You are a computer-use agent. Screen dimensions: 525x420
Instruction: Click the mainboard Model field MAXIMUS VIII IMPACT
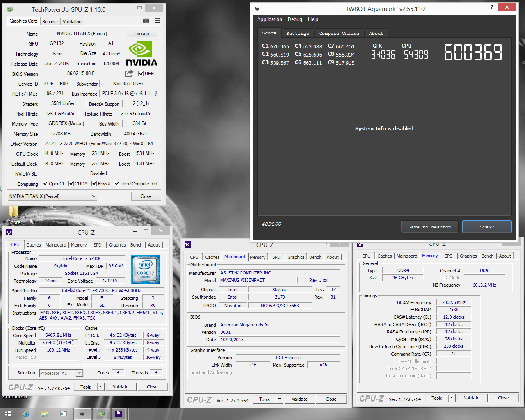click(x=258, y=280)
